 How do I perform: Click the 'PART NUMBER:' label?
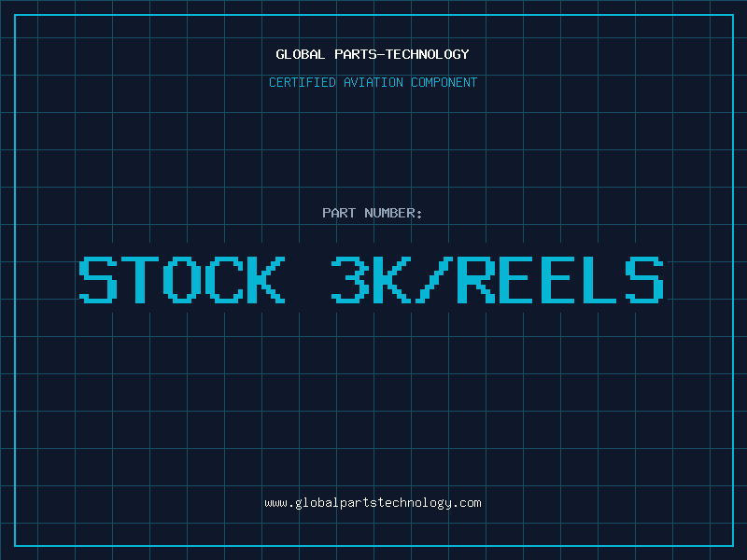(373, 213)
